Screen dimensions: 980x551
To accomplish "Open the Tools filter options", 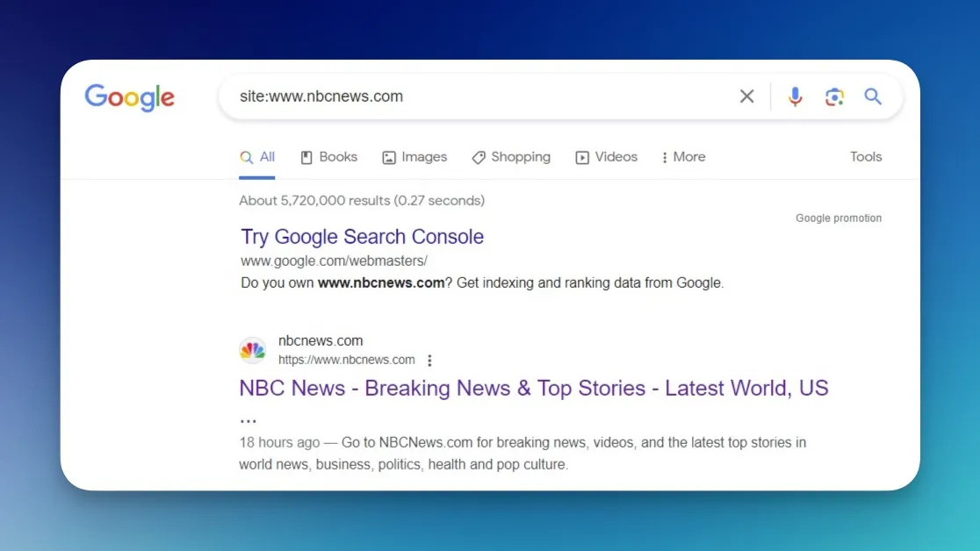I will coord(866,157).
